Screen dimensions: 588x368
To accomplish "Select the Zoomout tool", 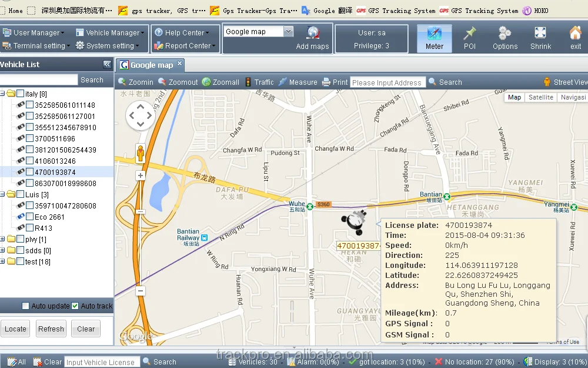I will coord(179,82).
